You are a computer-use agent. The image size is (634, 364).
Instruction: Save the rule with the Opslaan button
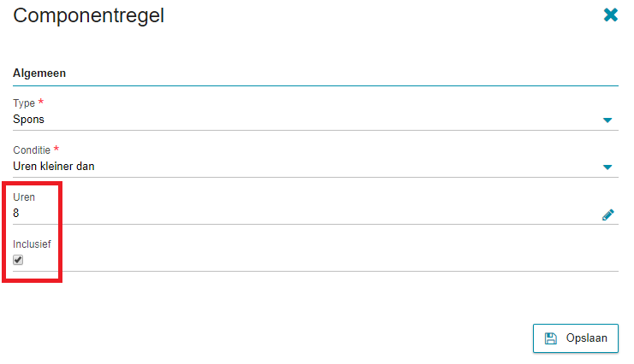[x=575, y=338]
